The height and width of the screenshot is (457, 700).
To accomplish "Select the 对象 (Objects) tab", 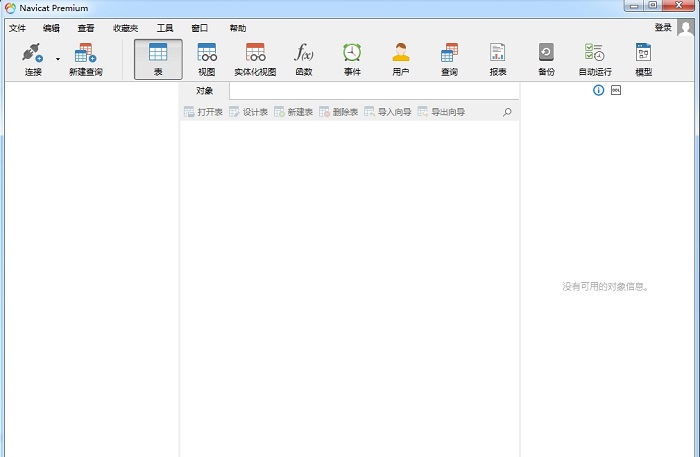I will tap(204, 91).
